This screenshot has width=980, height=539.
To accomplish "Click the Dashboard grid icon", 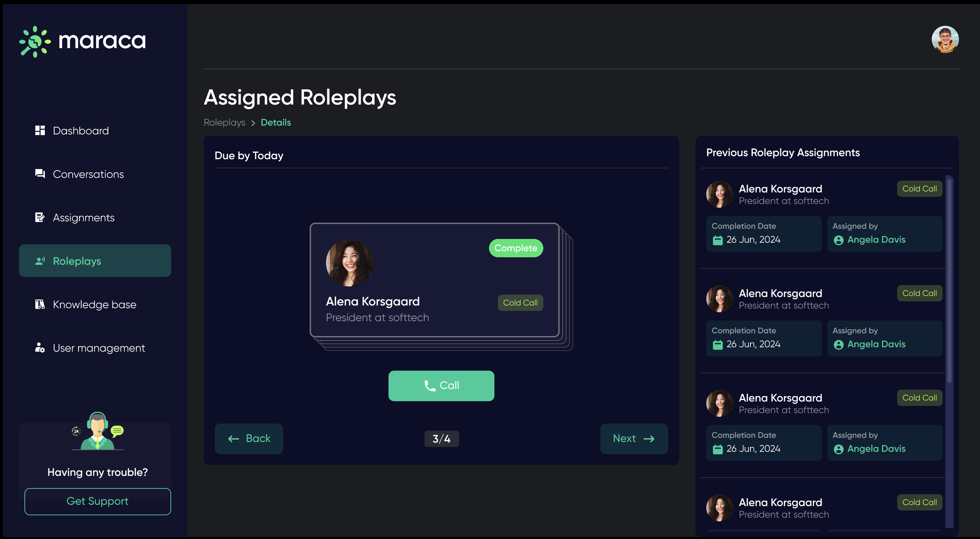I will pyautogui.click(x=40, y=130).
